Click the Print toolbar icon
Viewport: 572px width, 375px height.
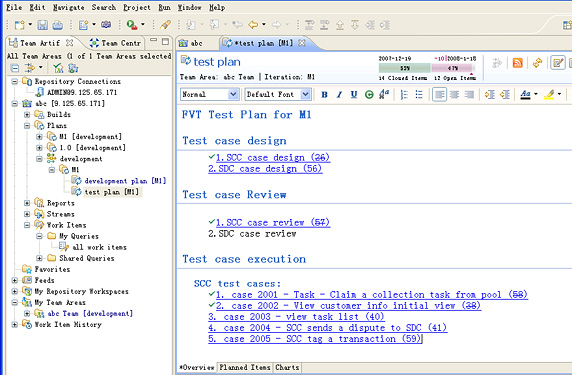tap(57, 25)
